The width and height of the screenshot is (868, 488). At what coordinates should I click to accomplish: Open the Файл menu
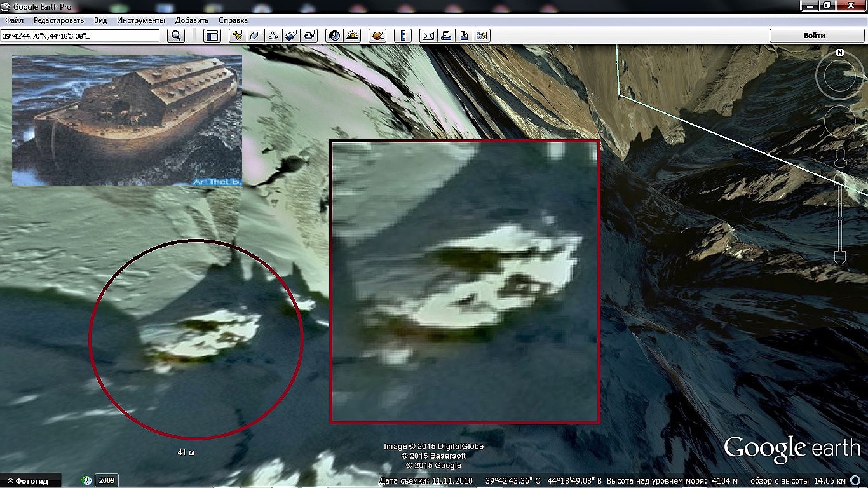coord(14,20)
